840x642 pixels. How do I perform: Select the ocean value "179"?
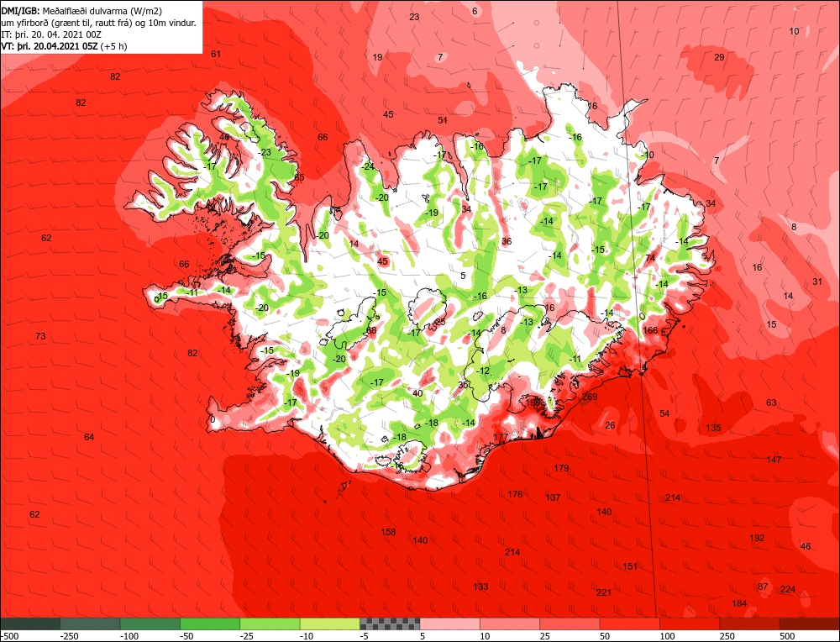point(561,468)
